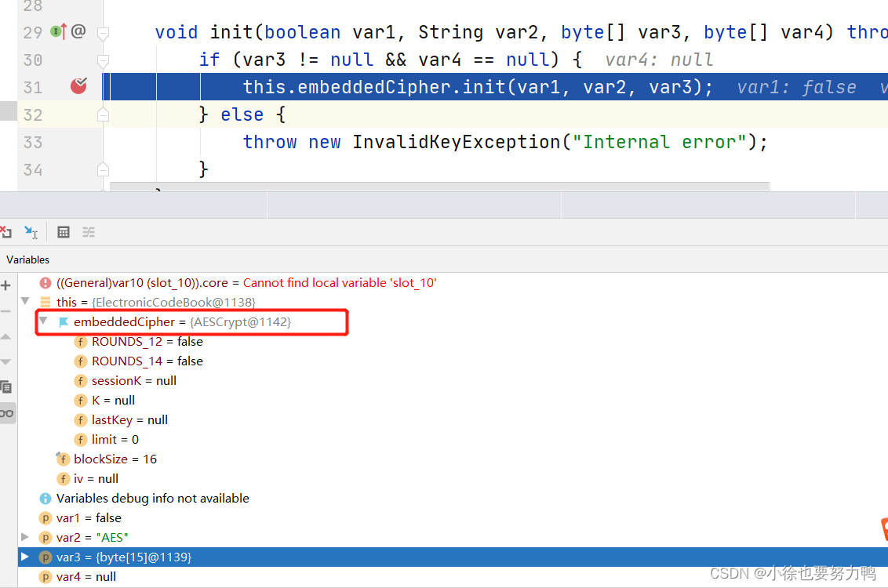Click the copy frames icon in the left sidebar
Screen dimensions: 888x588
click(x=5, y=387)
